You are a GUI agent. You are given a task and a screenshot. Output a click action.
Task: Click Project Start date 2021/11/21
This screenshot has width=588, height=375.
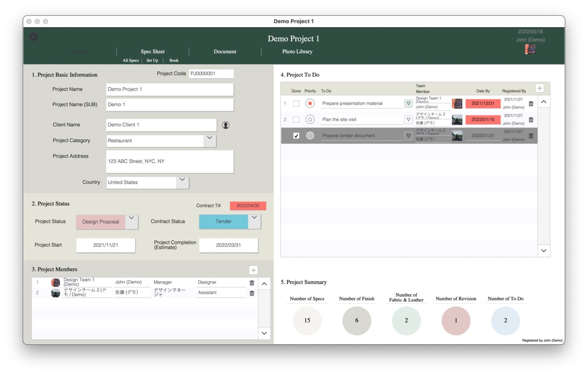tap(106, 245)
